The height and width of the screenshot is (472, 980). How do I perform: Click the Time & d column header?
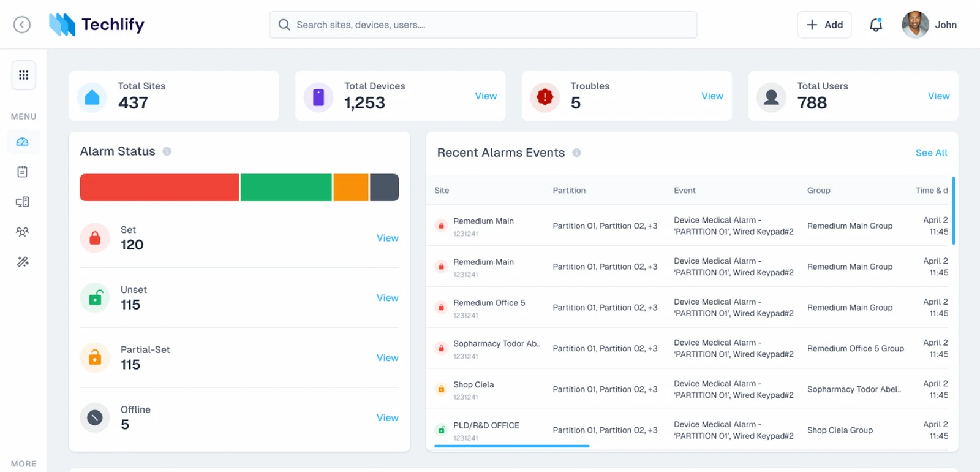(x=931, y=191)
